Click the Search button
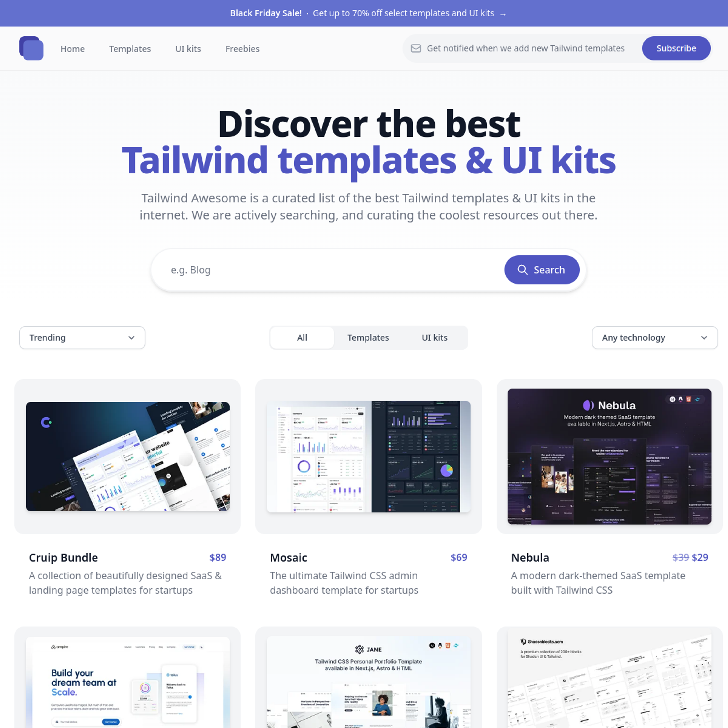Screen dimensions: 728x728 point(542,269)
